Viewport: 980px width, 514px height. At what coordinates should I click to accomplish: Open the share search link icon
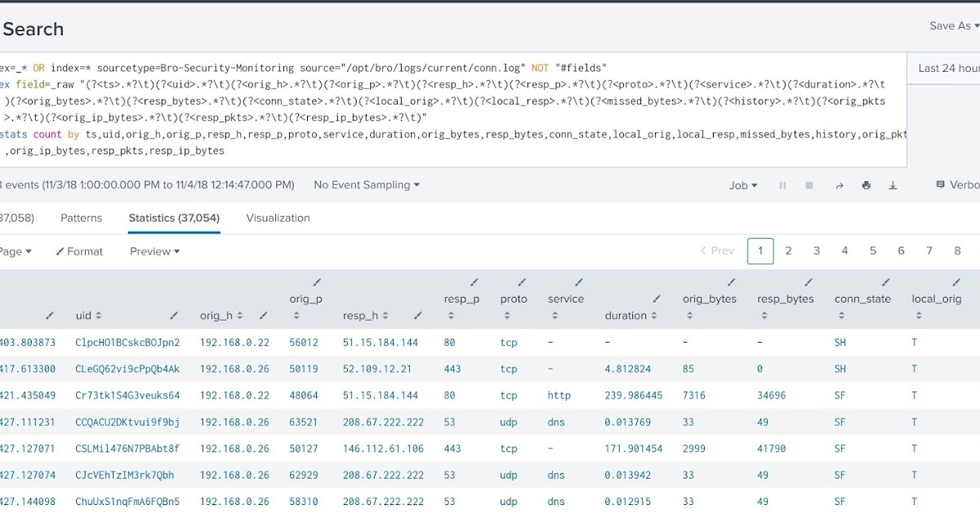[x=840, y=185]
